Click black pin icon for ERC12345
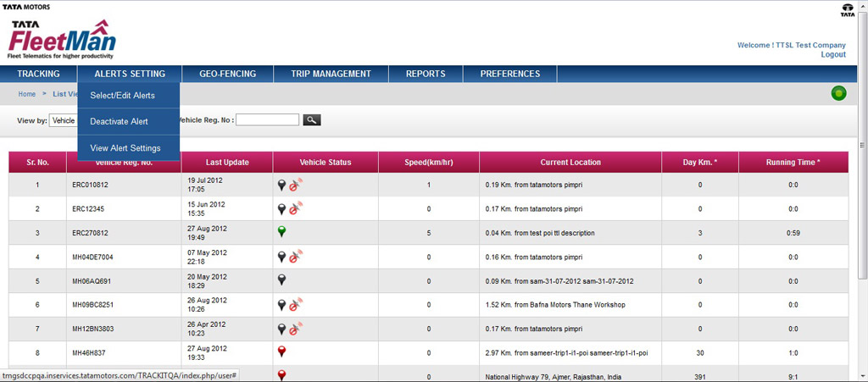868x382 pixels. pyautogui.click(x=281, y=208)
